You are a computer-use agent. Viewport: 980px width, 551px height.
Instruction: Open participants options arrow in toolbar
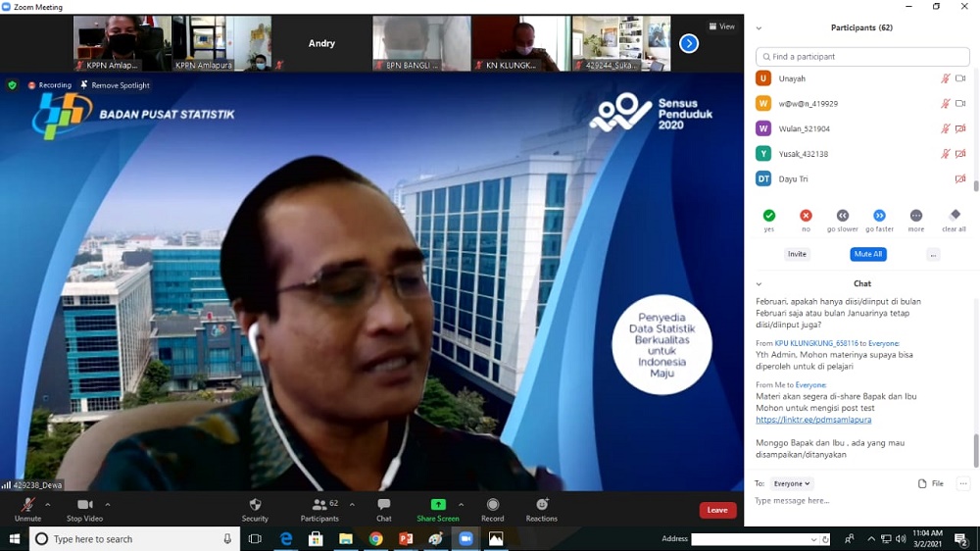coord(352,505)
